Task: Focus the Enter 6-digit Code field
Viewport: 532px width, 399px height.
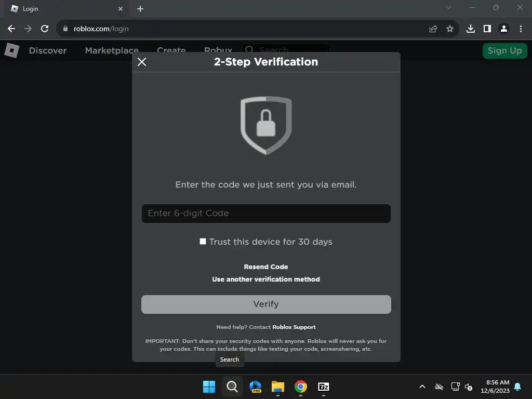Action: pos(266,214)
